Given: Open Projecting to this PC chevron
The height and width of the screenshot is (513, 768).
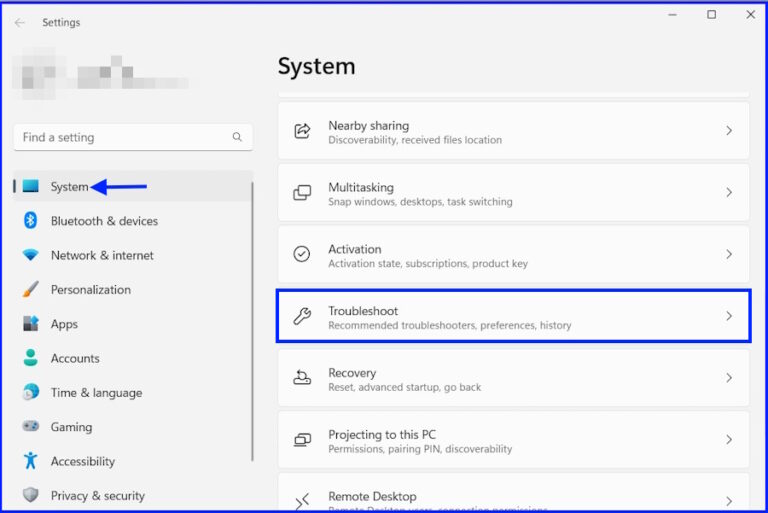Looking at the screenshot, I should click(x=729, y=440).
